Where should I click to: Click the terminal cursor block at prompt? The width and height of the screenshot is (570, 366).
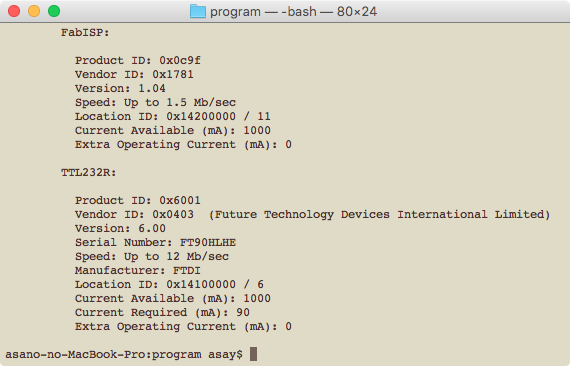tap(253, 354)
